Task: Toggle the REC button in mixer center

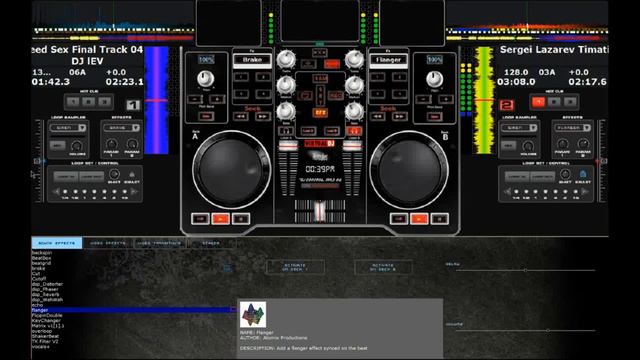Action: pos(335,96)
